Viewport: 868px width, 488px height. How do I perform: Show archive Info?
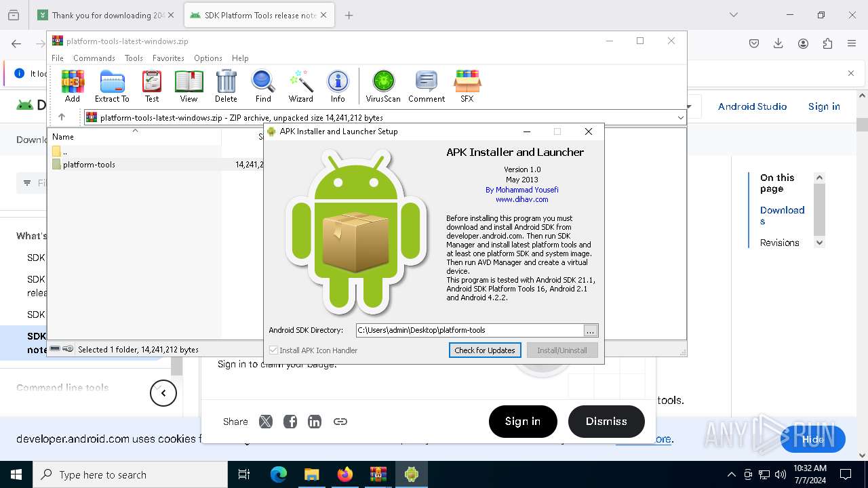(338, 86)
